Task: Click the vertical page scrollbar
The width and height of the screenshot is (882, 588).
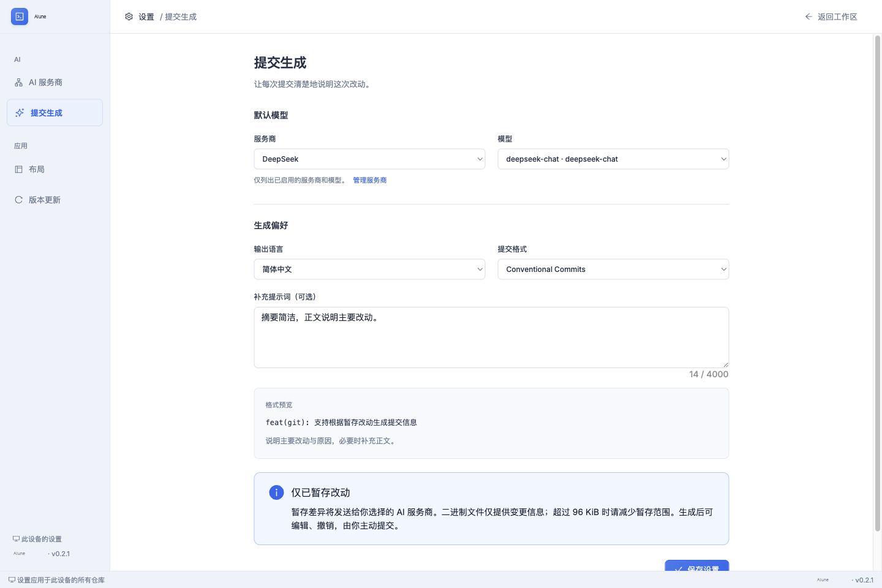Action: (x=877, y=283)
